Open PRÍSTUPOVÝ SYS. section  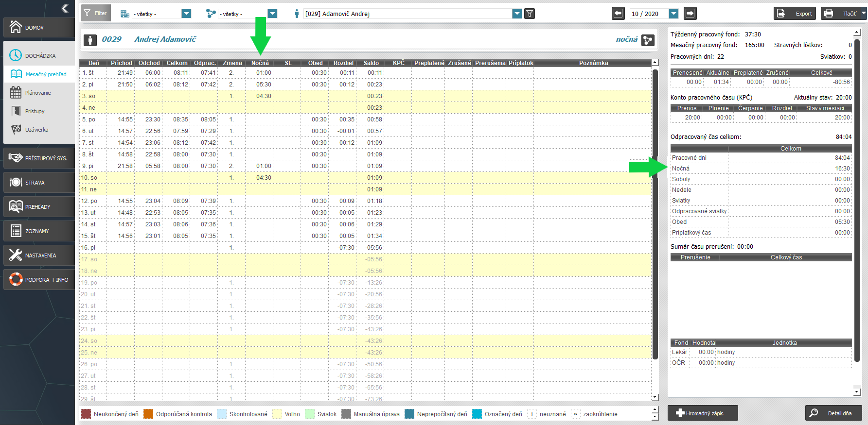click(x=39, y=158)
